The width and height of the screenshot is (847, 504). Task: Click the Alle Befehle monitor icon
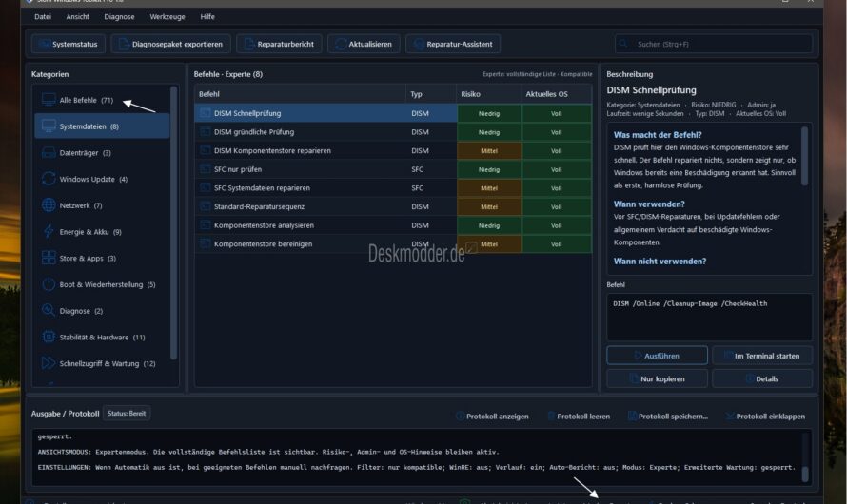click(49, 100)
